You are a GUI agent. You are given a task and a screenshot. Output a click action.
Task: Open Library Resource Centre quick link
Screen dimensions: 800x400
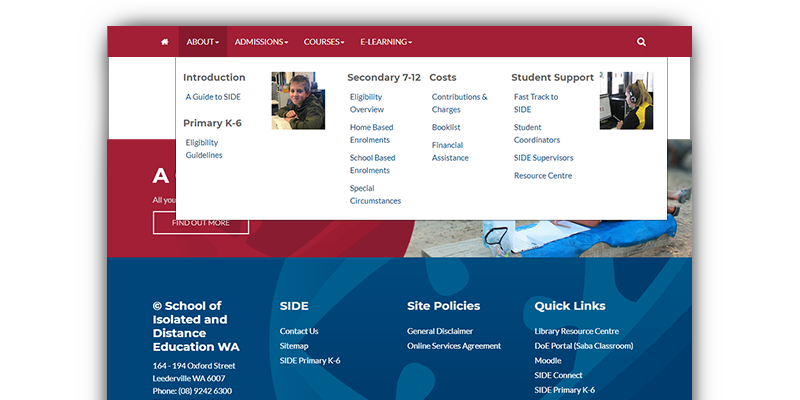pos(577,331)
